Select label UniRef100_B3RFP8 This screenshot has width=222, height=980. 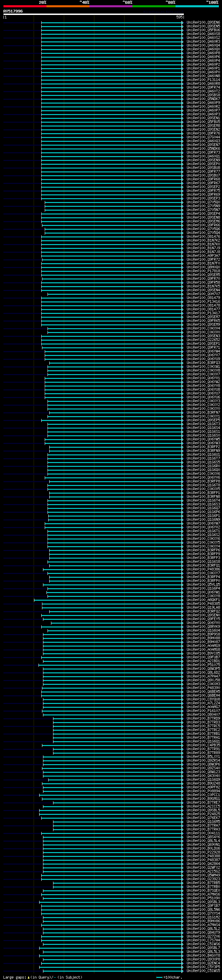pos(203,481)
